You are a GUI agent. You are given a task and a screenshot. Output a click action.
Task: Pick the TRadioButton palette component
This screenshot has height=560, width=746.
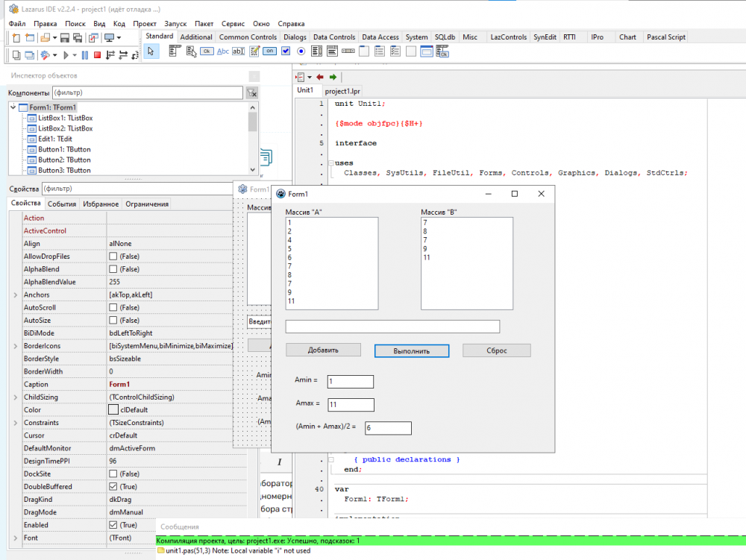click(301, 51)
